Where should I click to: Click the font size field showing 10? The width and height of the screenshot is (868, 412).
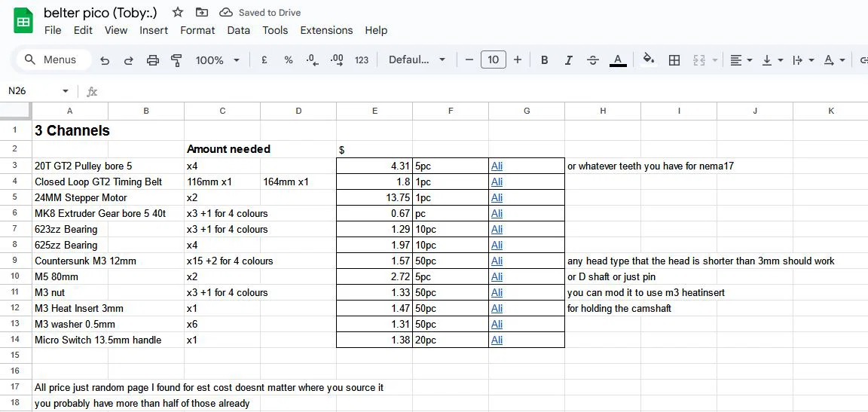[494, 60]
